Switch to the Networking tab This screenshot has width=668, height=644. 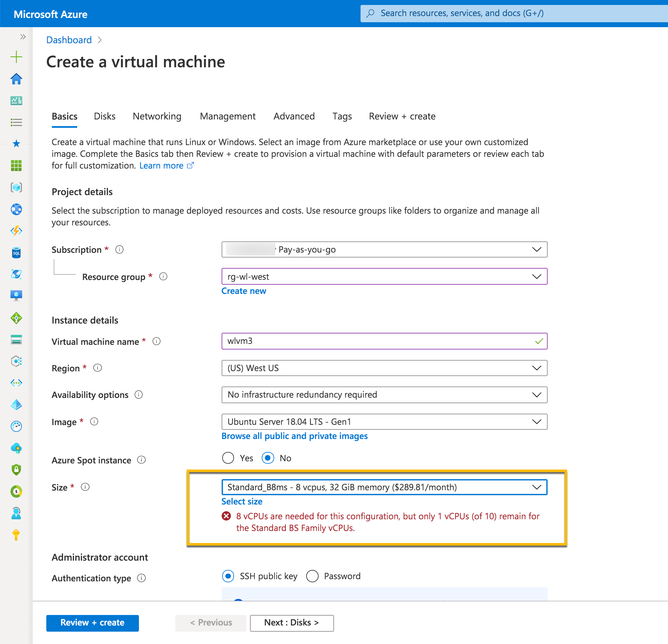[157, 116]
